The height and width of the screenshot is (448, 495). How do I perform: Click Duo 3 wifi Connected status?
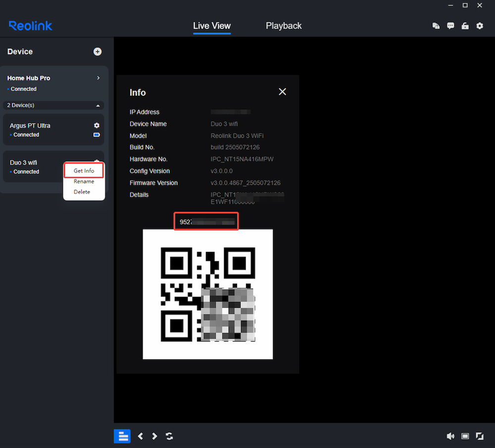(26, 172)
